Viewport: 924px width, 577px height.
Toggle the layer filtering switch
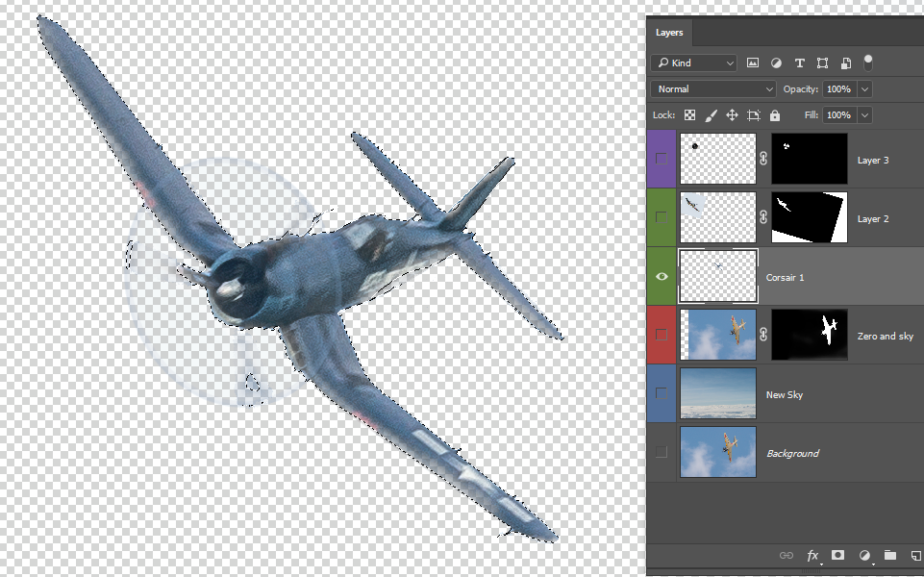coord(867,63)
